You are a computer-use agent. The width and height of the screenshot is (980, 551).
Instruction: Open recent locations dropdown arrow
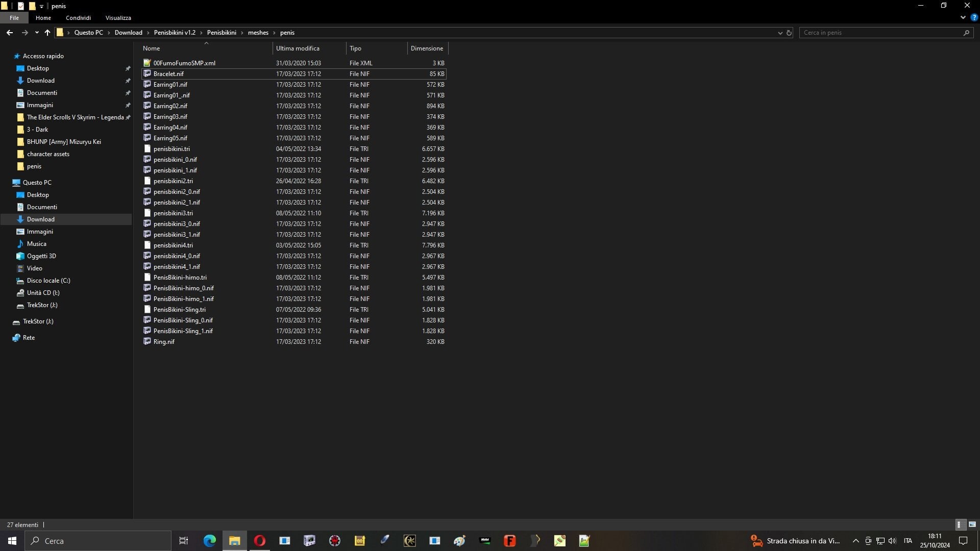coord(37,33)
